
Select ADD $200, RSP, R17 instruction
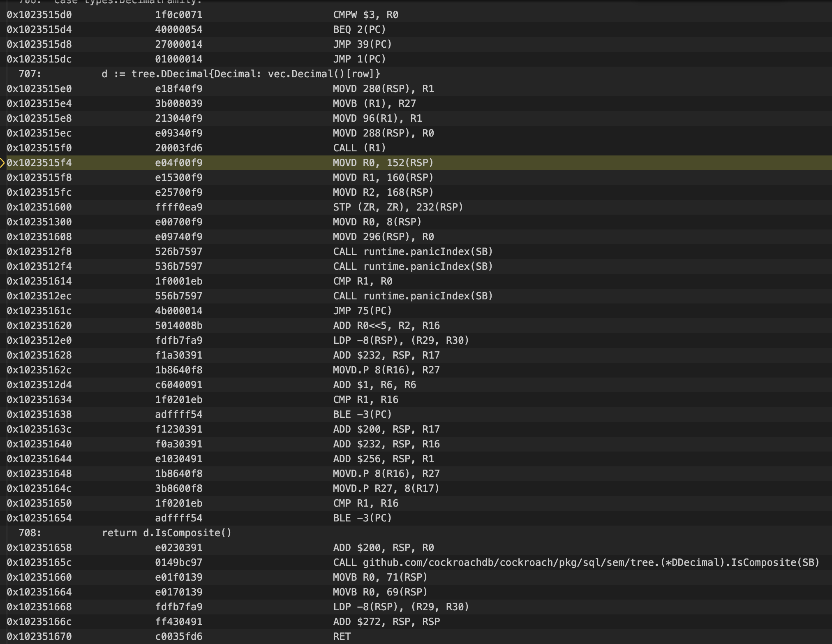point(386,429)
